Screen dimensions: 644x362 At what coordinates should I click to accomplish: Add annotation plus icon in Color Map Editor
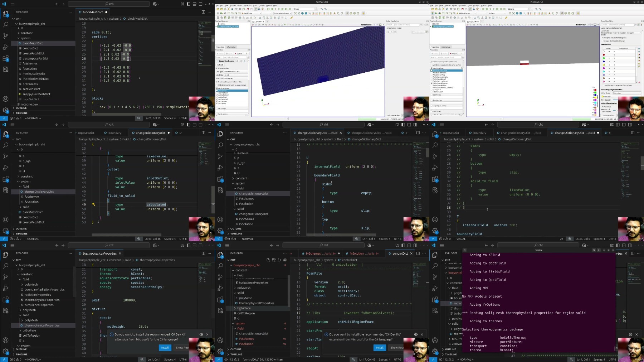(639, 48)
